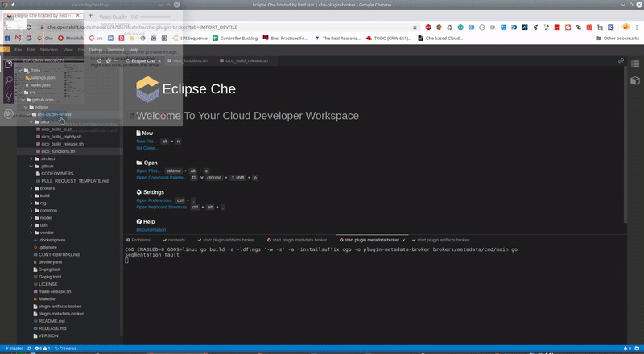
Task: Open the Chrome profile avatar
Action: click(625, 27)
